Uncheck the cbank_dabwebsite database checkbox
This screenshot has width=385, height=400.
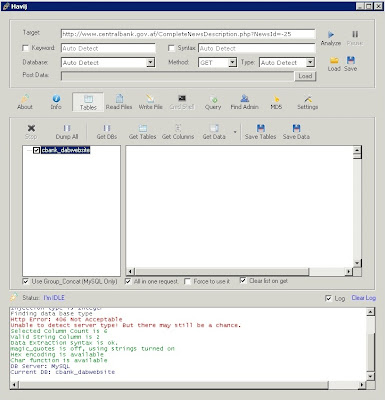click(x=37, y=150)
